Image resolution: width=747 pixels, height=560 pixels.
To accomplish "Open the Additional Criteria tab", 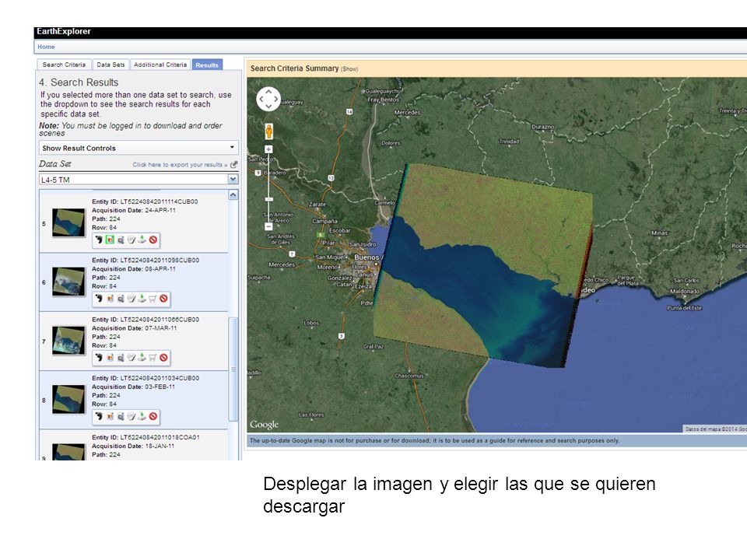I will pos(160,65).
